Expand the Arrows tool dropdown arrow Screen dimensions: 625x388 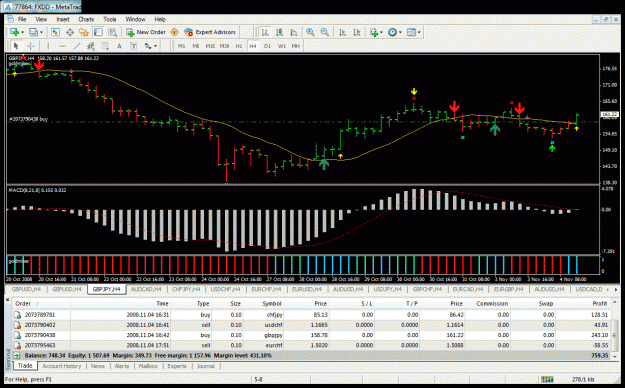click(x=155, y=46)
